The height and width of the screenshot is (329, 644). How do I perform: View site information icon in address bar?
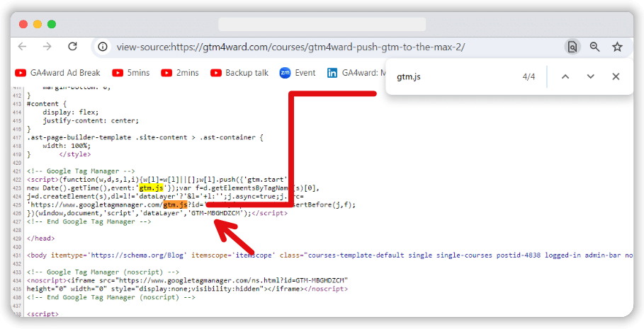pos(103,47)
